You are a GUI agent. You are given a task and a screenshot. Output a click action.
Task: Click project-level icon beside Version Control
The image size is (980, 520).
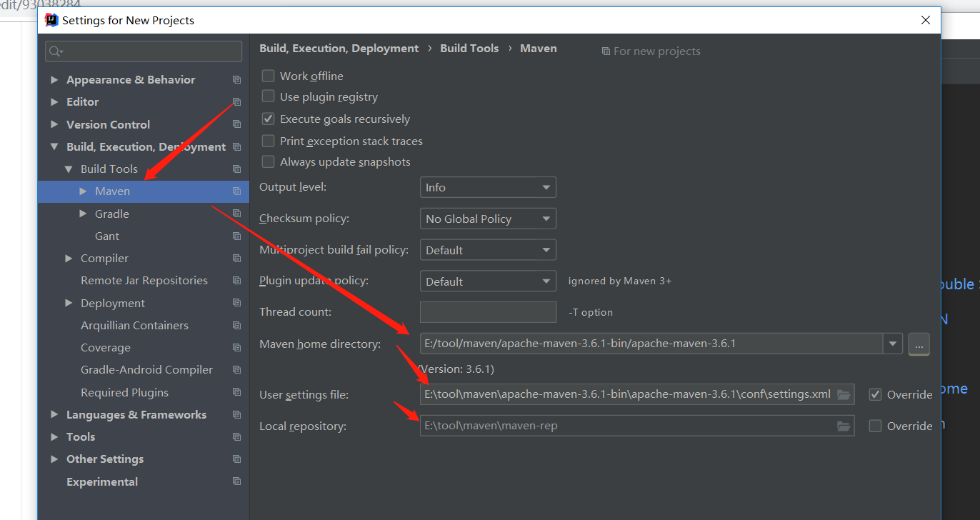click(236, 124)
